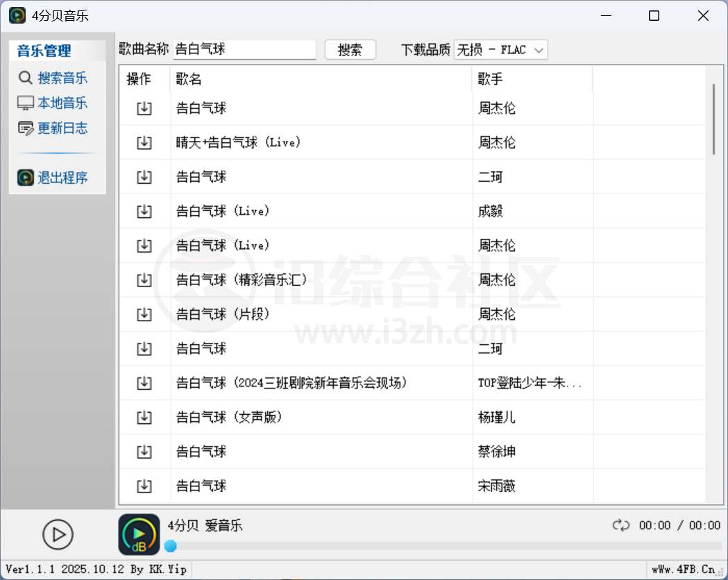Download 告白气球 by 周杰伦 from first row

pos(144,108)
